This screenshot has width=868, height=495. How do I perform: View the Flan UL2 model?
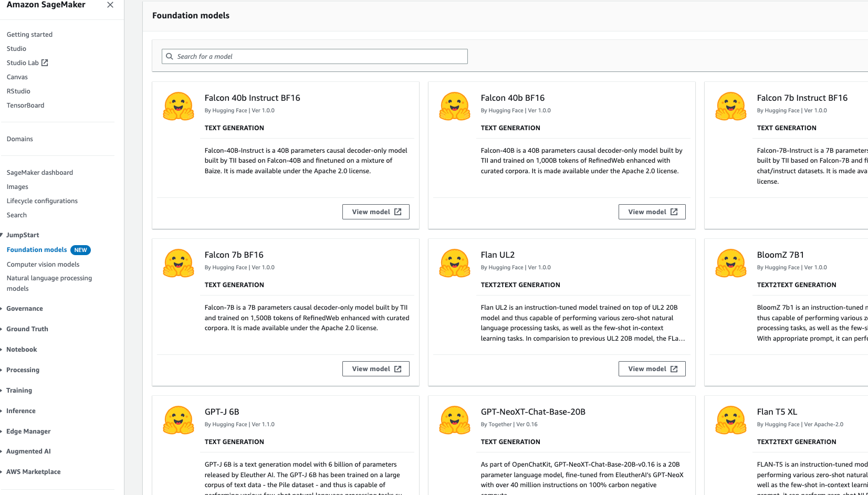pos(652,369)
